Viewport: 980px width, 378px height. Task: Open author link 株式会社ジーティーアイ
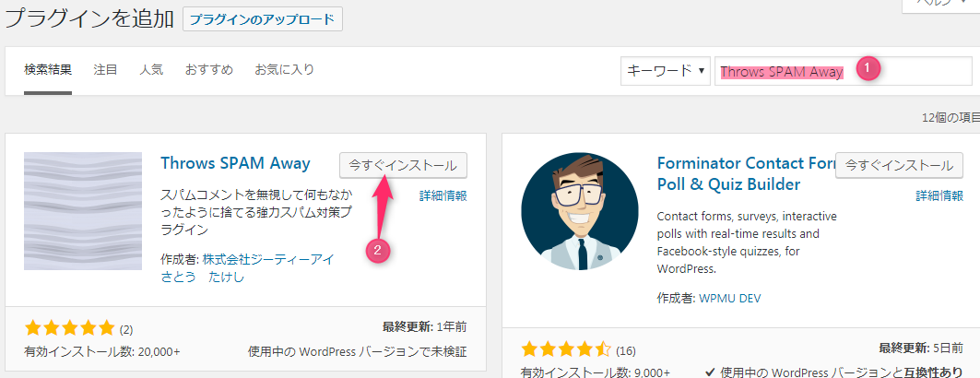(267, 259)
